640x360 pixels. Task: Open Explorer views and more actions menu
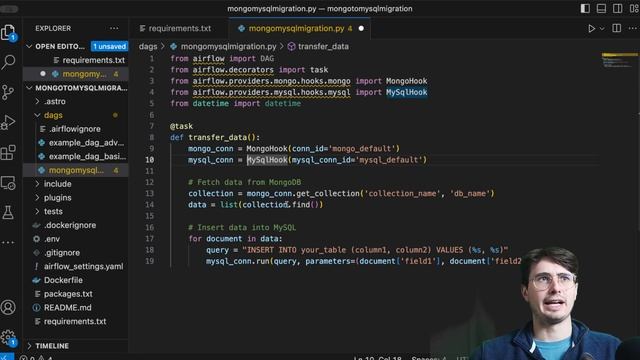pyautogui.click(x=114, y=28)
